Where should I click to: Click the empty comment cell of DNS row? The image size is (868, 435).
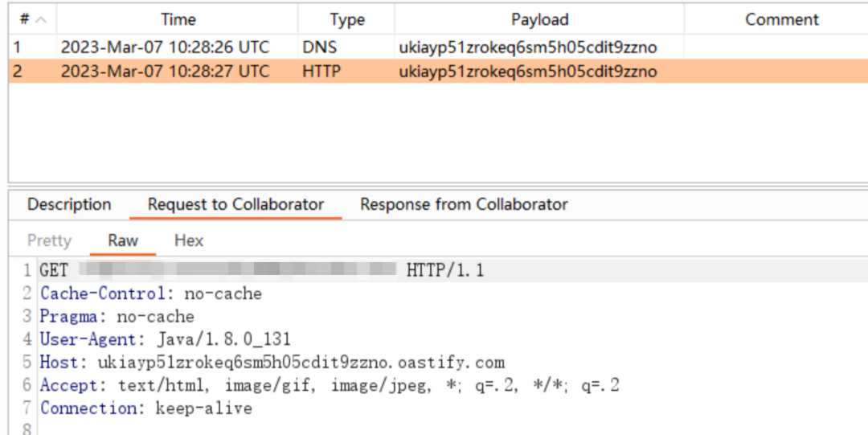(776, 47)
